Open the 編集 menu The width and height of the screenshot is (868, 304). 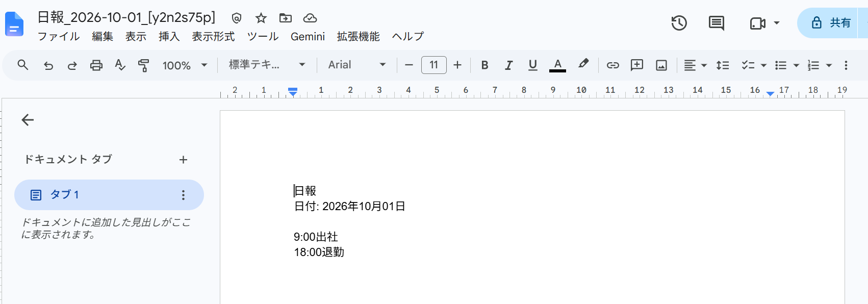pyautogui.click(x=103, y=37)
